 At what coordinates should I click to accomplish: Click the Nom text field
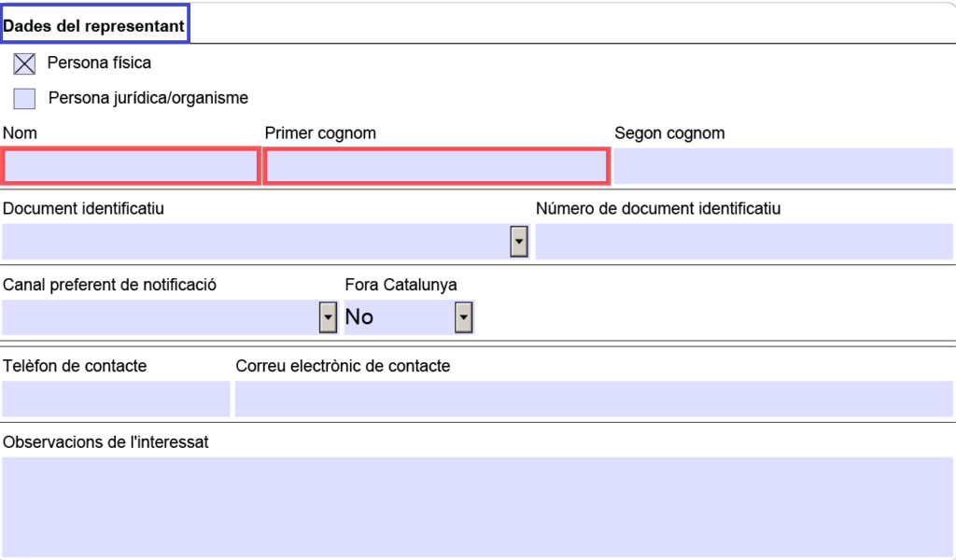click(131, 166)
